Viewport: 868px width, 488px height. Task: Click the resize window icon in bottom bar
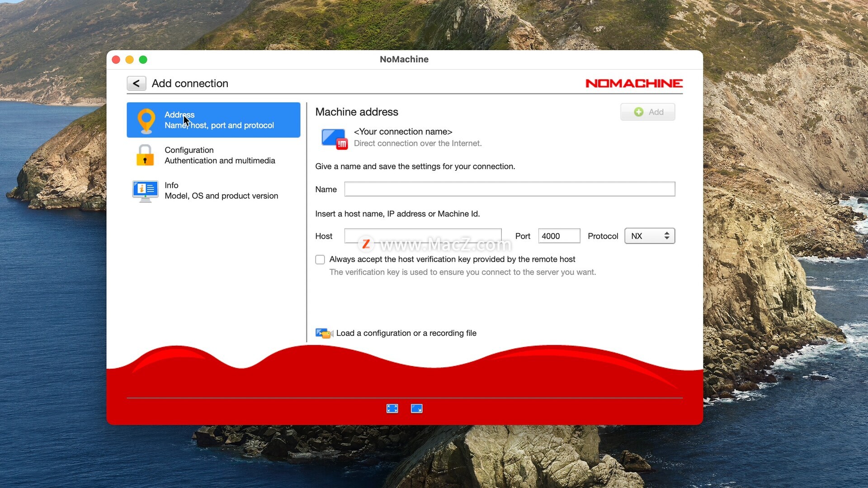416,408
